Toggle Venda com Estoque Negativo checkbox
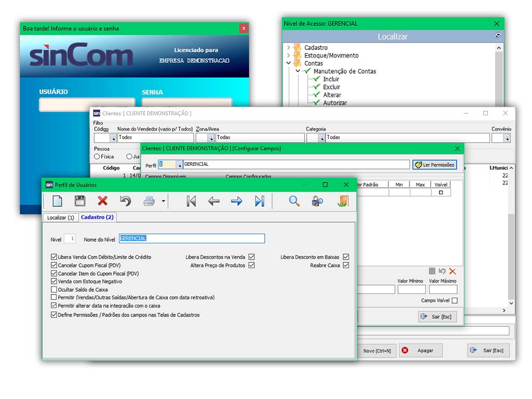The image size is (532, 399). pyautogui.click(x=54, y=281)
